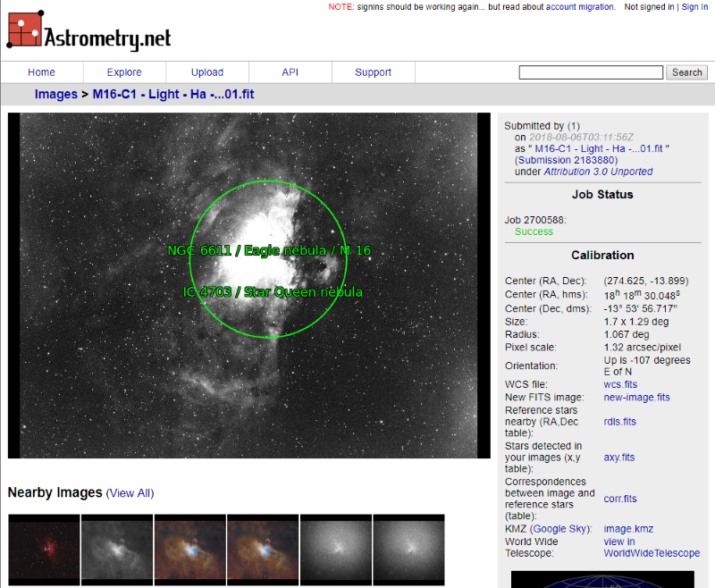Open the first orange-blue nebula thumbnail
The image size is (715, 588).
(x=190, y=550)
